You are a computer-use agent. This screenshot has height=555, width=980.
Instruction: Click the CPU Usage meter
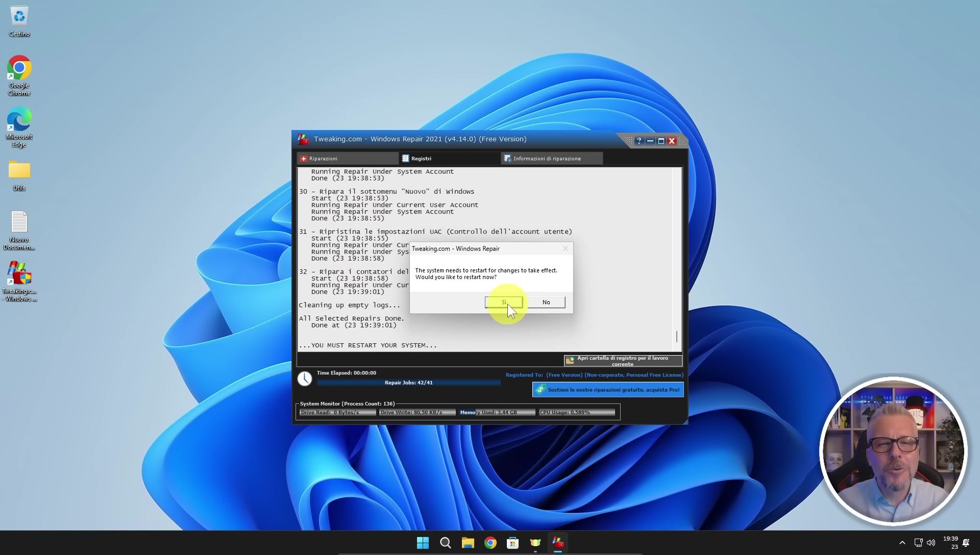coord(577,413)
